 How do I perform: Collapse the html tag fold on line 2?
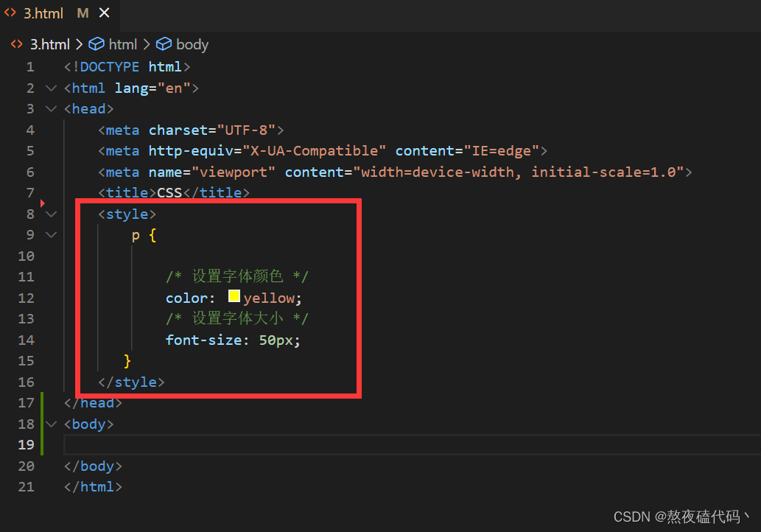pyautogui.click(x=51, y=88)
